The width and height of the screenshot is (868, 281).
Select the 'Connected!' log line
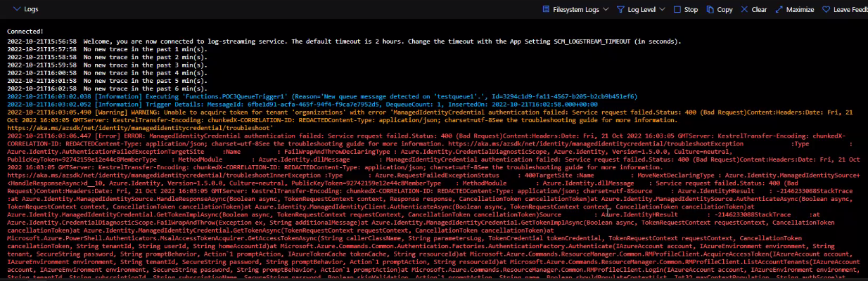[25, 32]
